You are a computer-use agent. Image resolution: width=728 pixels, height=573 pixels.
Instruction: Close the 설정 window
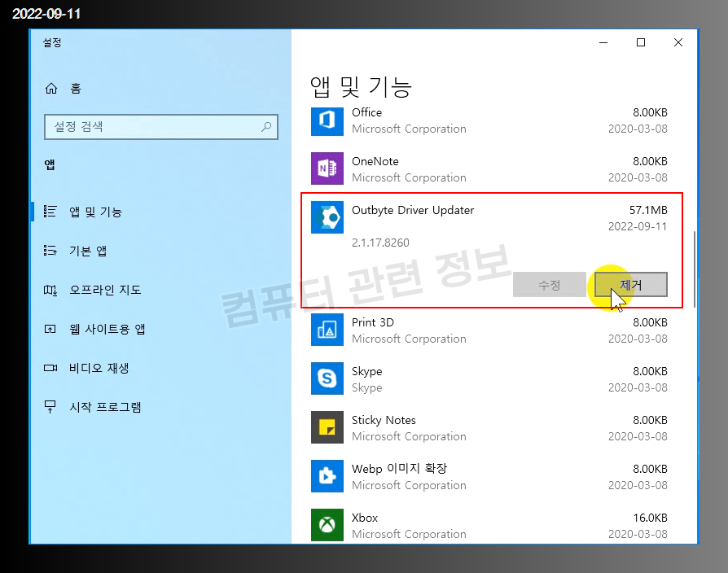point(678,42)
